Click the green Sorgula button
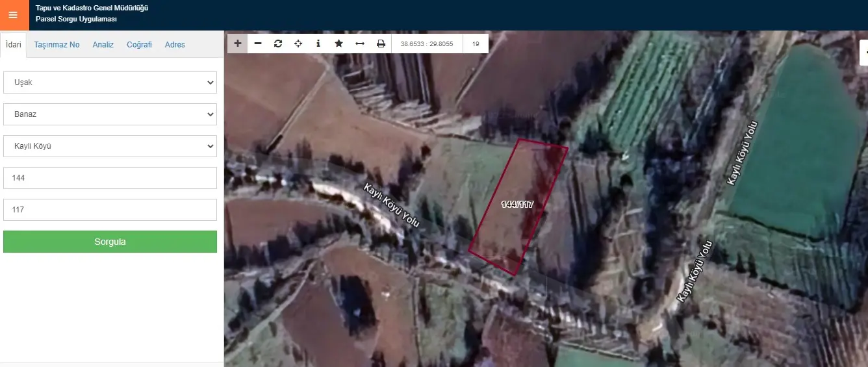The height and width of the screenshot is (367, 868). tap(110, 242)
